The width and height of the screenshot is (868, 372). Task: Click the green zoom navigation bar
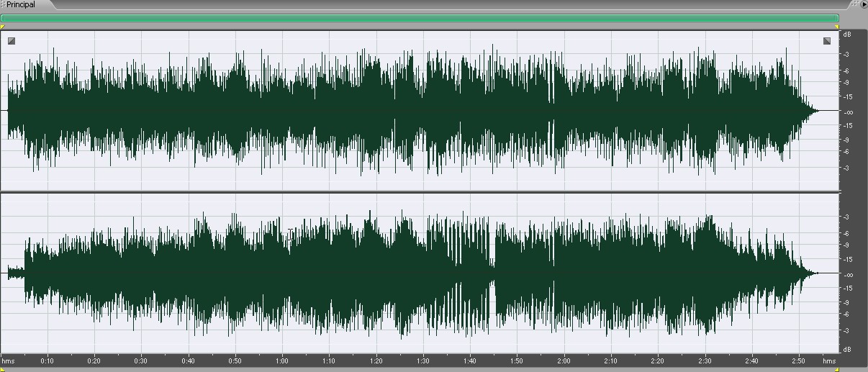coord(420,18)
